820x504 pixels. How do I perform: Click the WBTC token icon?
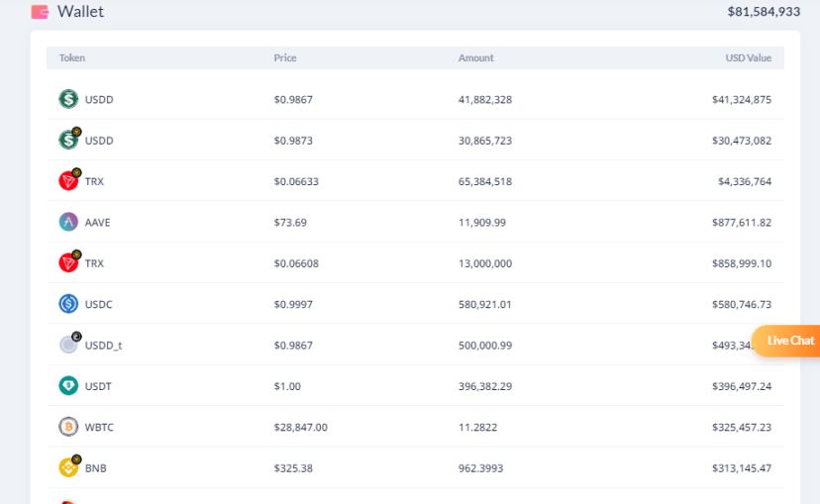pos(68,427)
